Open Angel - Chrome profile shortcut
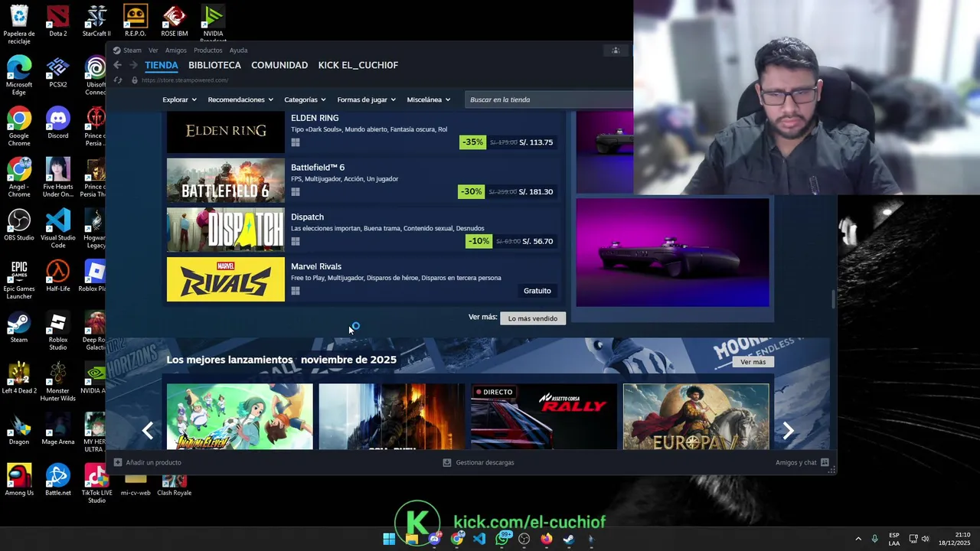 [19, 178]
